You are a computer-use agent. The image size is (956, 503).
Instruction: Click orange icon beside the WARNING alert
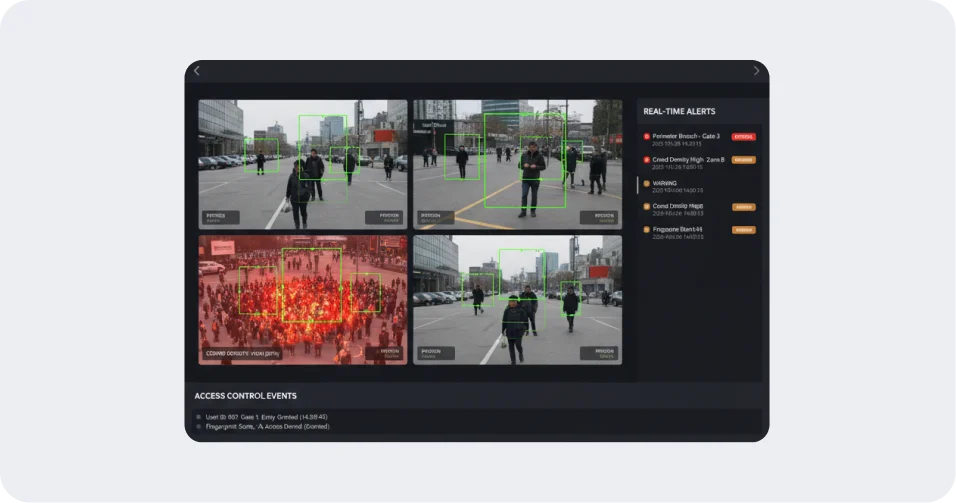click(646, 184)
